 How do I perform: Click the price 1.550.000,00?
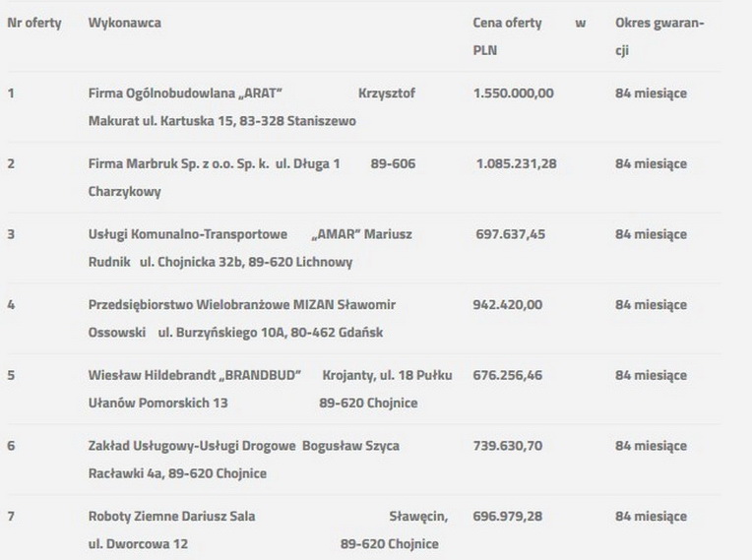click(513, 93)
